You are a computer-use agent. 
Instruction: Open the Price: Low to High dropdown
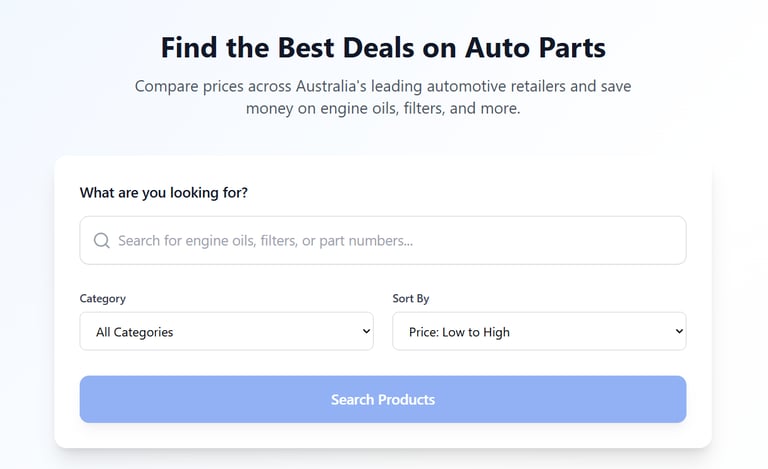coord(539,331)
